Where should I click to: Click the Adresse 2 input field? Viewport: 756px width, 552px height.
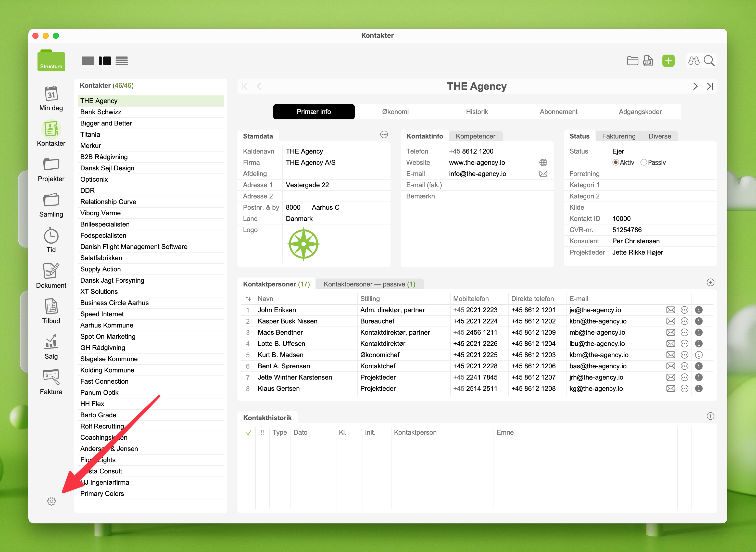click(x=336, y=196)
